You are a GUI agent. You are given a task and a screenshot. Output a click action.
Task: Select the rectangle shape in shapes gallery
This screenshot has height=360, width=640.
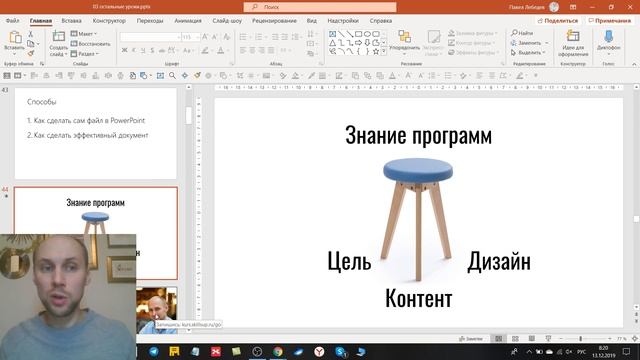pyautogui.click(x=358, y=34)
